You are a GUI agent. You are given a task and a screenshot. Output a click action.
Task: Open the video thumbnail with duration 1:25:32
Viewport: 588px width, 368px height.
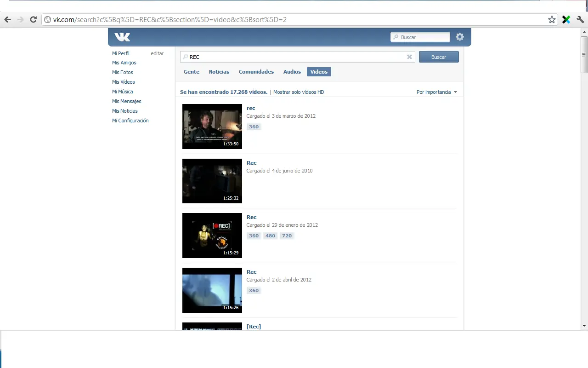[x=212, y=181]
